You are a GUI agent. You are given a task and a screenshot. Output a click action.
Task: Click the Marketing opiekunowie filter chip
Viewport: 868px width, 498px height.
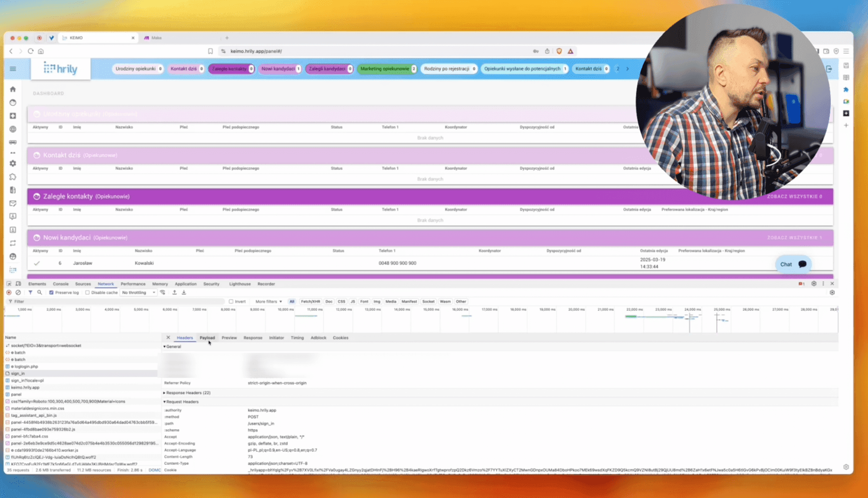pos(388,69)
